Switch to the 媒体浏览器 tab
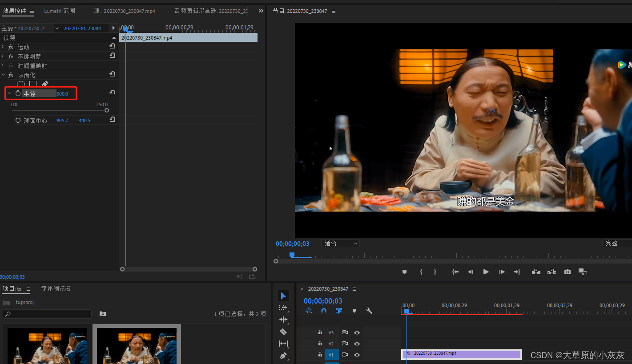This screenshot has width=632, height=364. coord(56,289)
